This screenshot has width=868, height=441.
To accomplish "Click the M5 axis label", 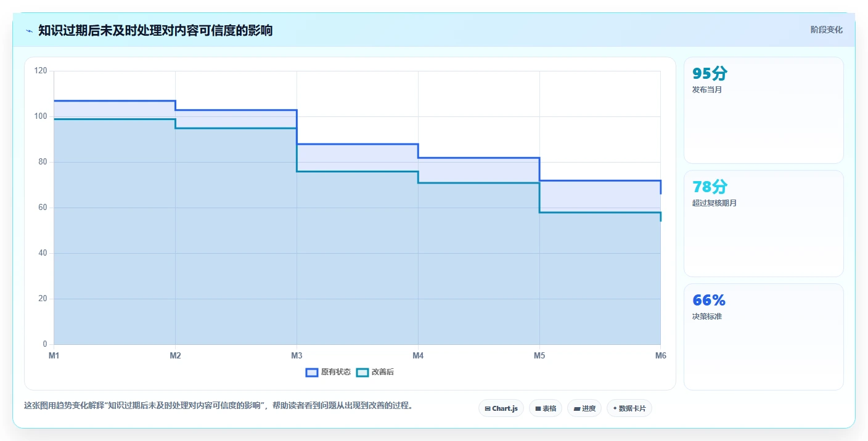I will coord(539,355).
